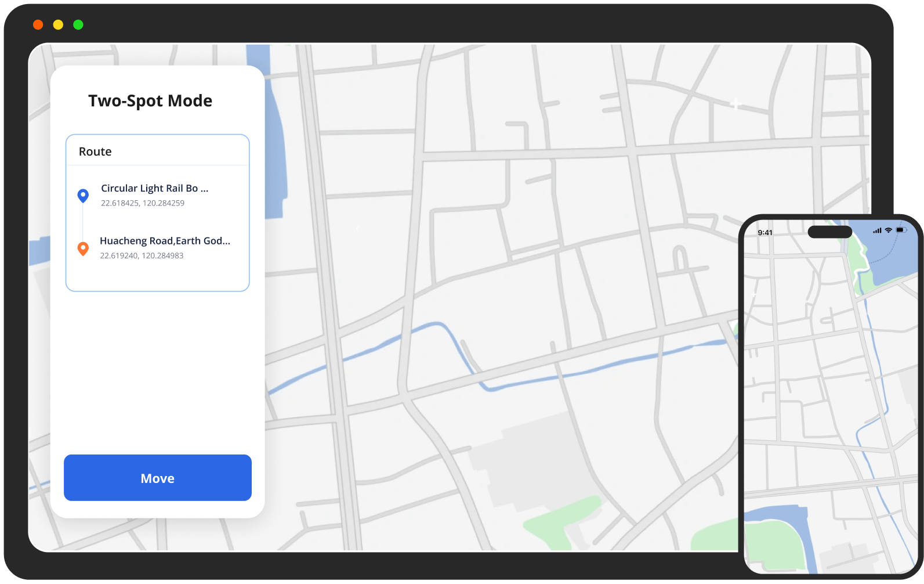
Task: Click the blue starting point pin icon
Action: (83, 196)
